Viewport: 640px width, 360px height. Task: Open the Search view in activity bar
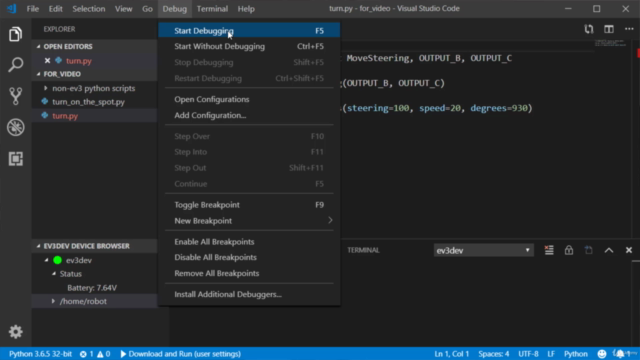16,65
